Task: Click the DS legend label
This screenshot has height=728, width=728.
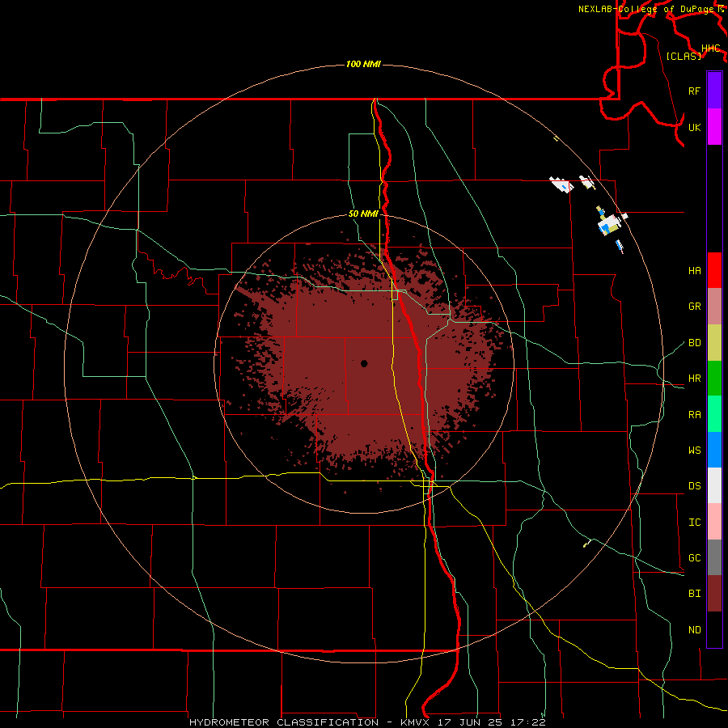Action: point(694,486)
